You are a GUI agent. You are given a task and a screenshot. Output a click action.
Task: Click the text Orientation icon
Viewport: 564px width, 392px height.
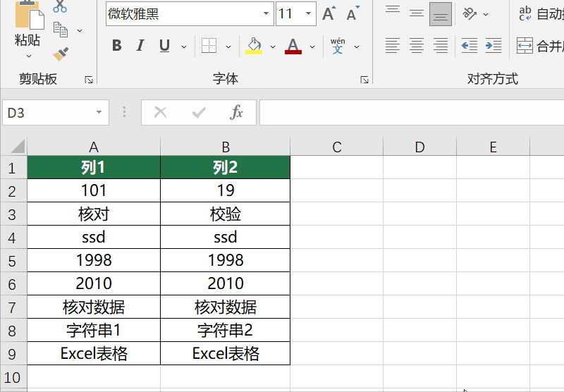pyautogui.click(x=471, y=13)
